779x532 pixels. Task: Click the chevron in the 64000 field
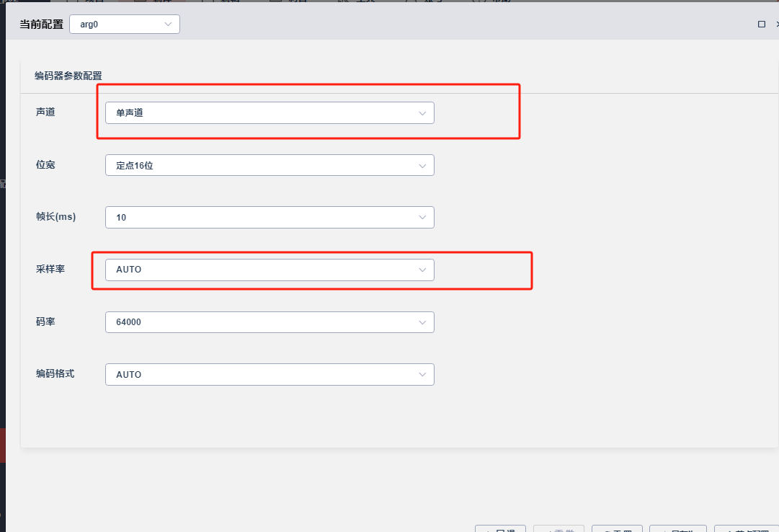point(422,322)
